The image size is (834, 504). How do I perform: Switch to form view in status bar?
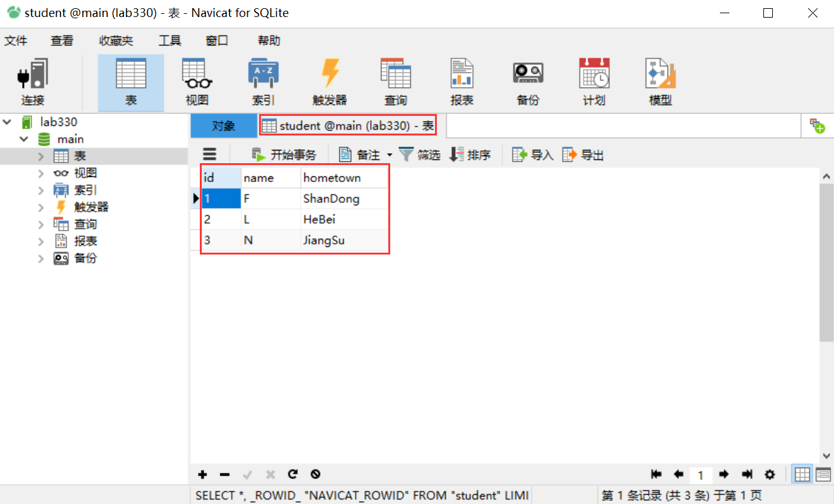coord(823,474)
